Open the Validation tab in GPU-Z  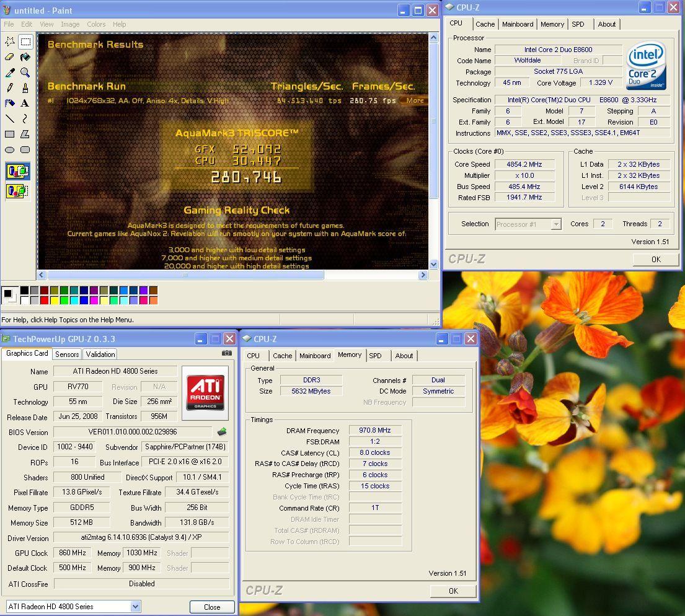100,354
